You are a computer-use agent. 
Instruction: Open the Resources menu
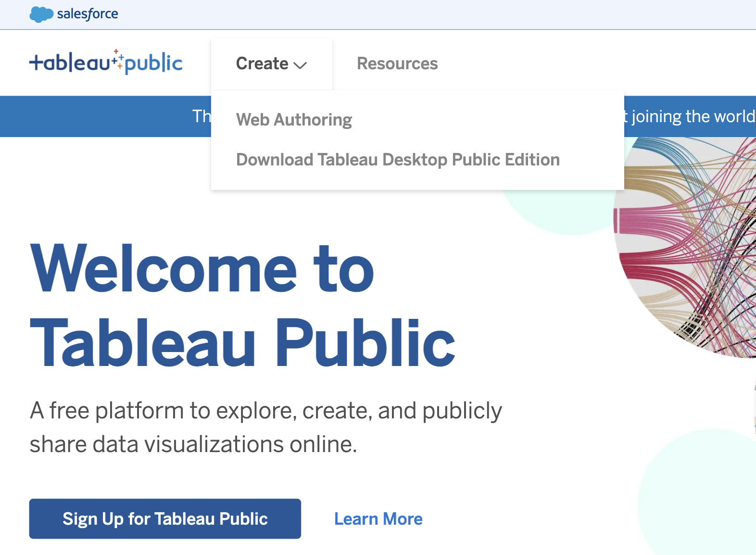pyautogui.click(x=397, y=63)
